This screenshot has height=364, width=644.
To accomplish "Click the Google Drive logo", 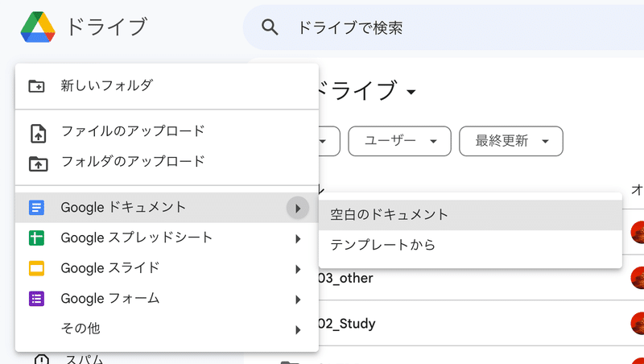I will (38, 27).
